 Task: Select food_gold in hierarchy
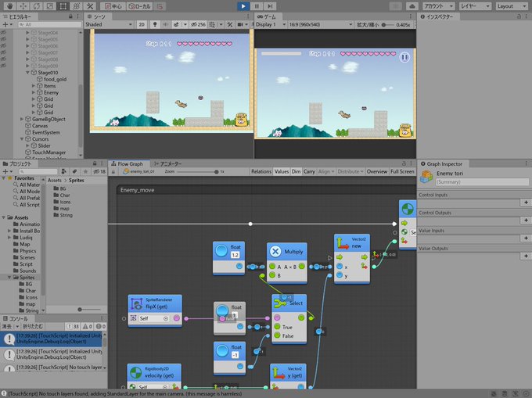coord(55,79)
